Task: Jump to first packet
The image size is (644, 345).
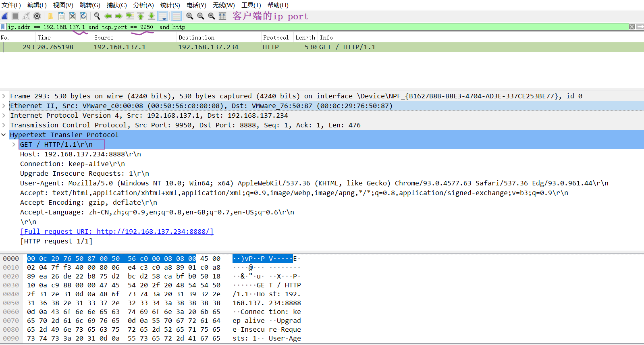Action: tap(141, 16)
